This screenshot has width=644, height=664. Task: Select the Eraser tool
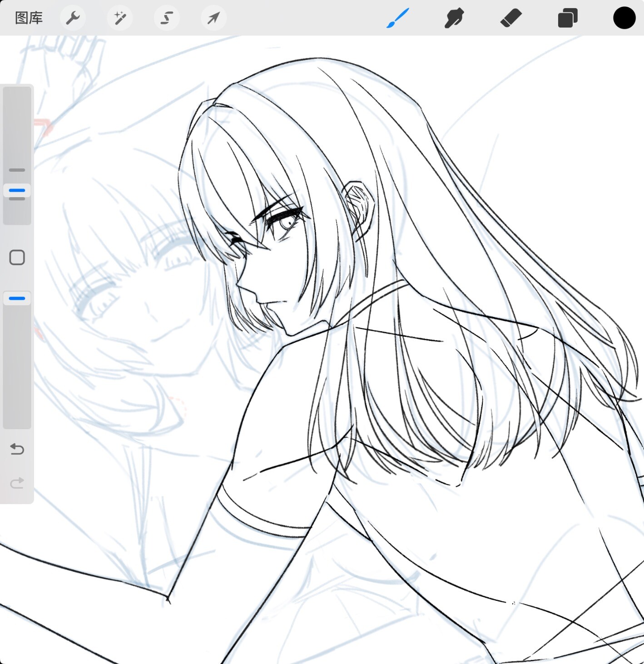tap(511, 18)
